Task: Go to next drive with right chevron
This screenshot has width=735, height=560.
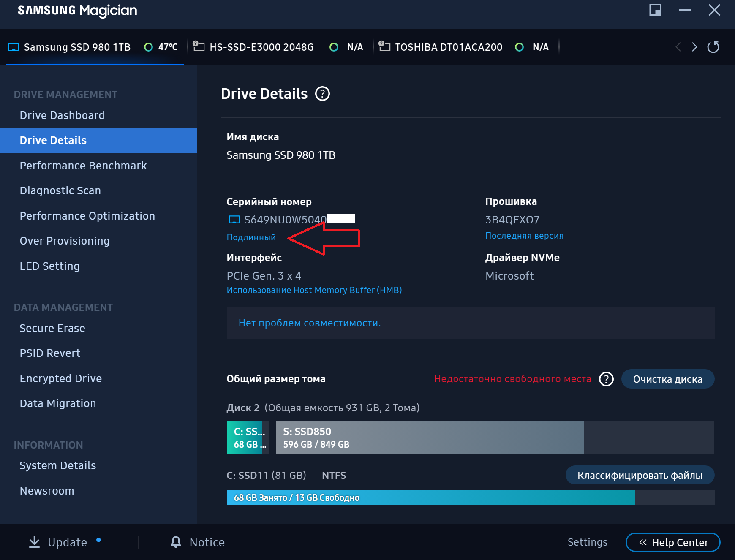Action: (694, 47)
